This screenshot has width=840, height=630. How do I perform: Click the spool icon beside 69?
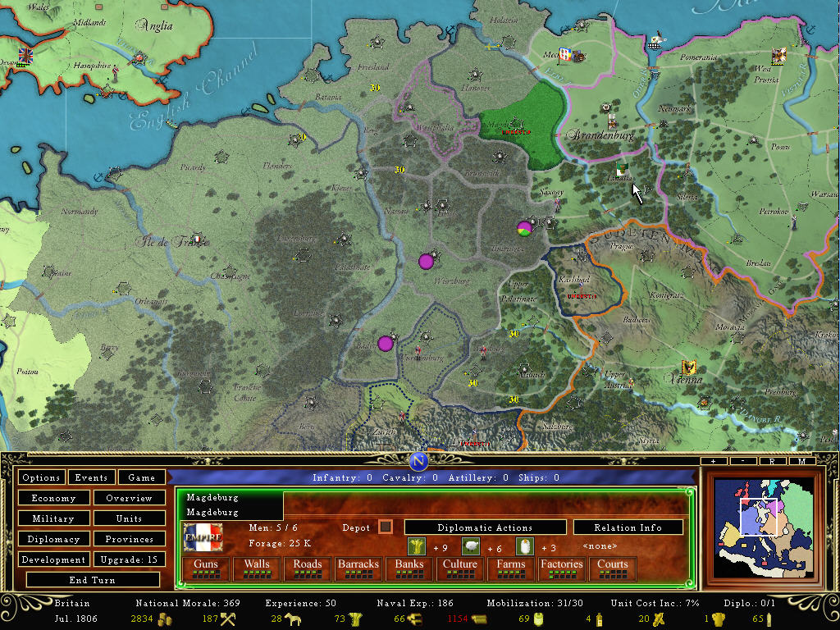pyautogui.click(x=539, y=619)
